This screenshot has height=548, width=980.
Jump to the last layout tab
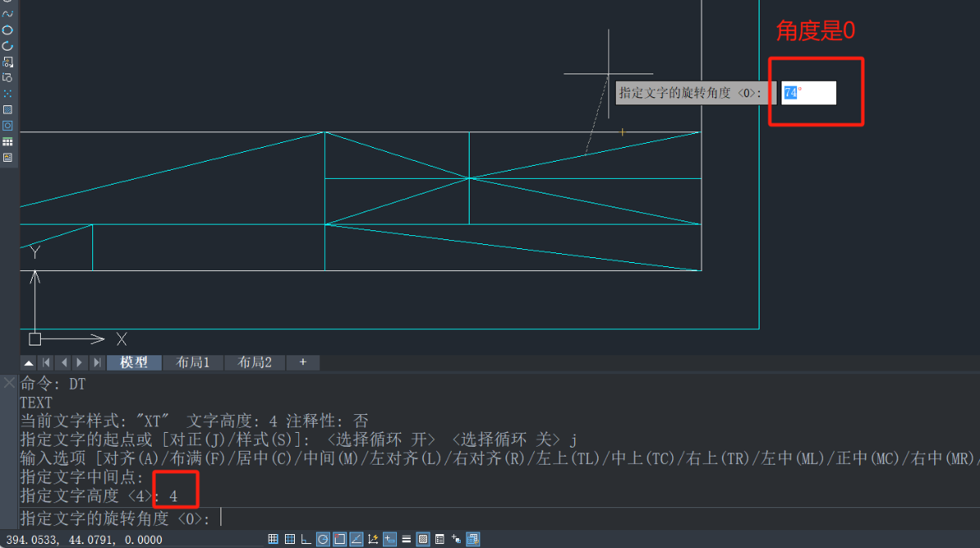pos(96,363)
